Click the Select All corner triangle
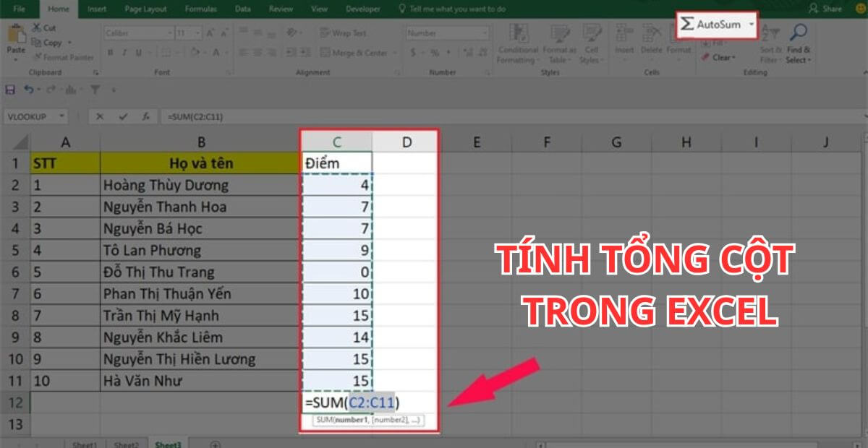 click(x=20, y=142)
